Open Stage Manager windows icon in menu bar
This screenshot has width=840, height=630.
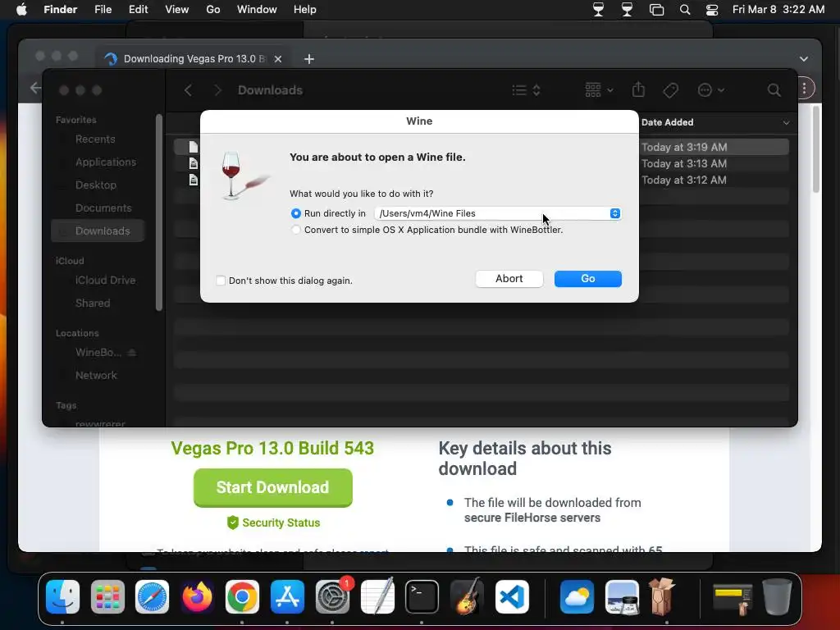pos(656,10)
